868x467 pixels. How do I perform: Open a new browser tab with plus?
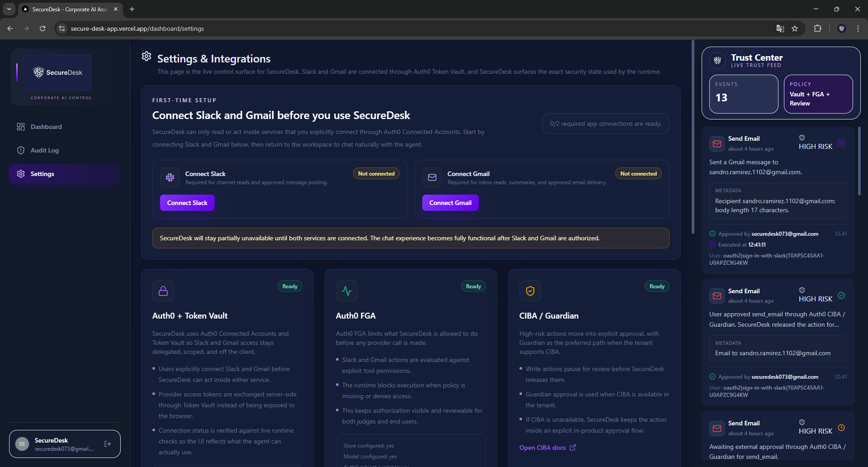click(132, 9)
